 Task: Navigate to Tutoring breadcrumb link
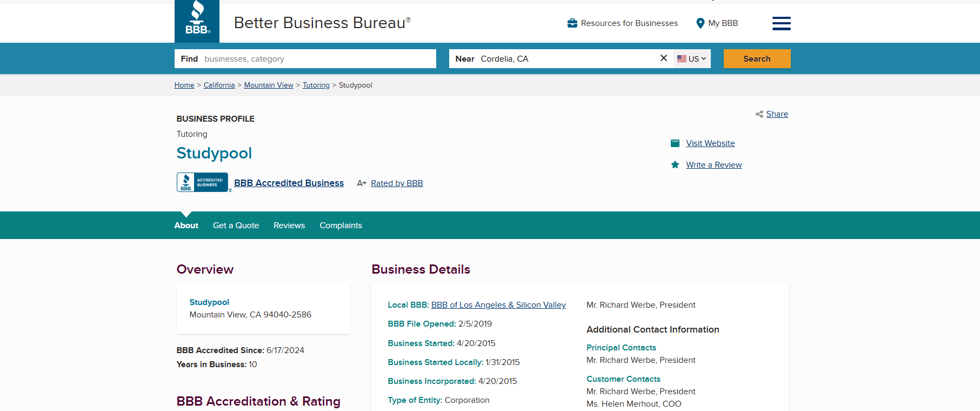coord(316,85)
